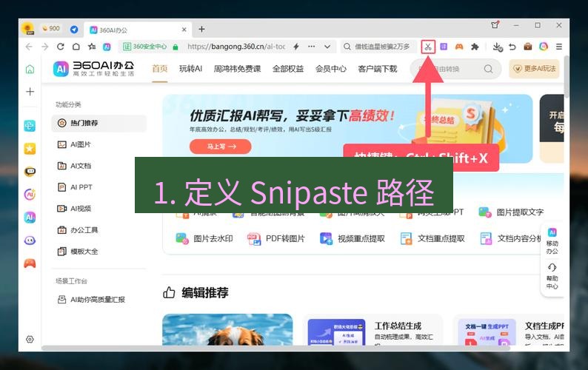The width and height of the screenshot is (588, 370).
Task: Click the horizontal scrollbar at page bottom
Action: point(275,349)
